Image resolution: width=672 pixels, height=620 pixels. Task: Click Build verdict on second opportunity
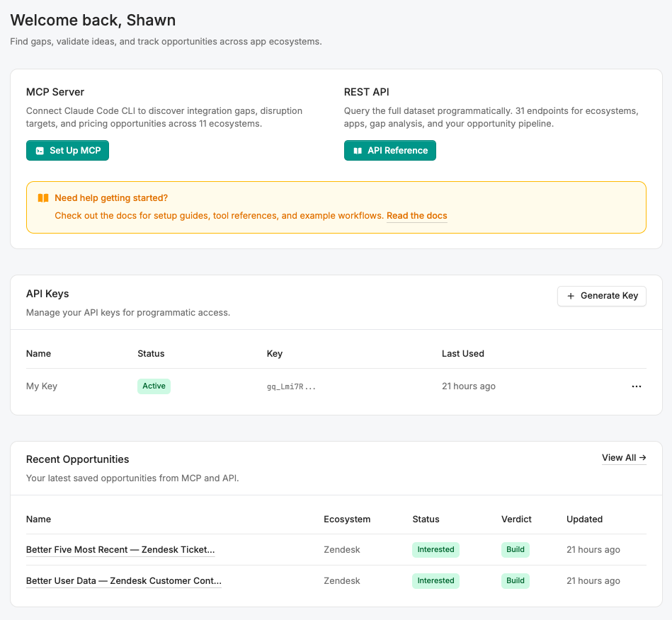516,581
